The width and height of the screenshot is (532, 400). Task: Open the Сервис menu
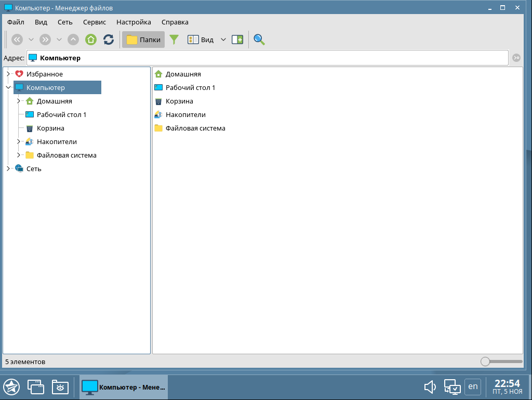pyautogui.click(x=94, y=22)
